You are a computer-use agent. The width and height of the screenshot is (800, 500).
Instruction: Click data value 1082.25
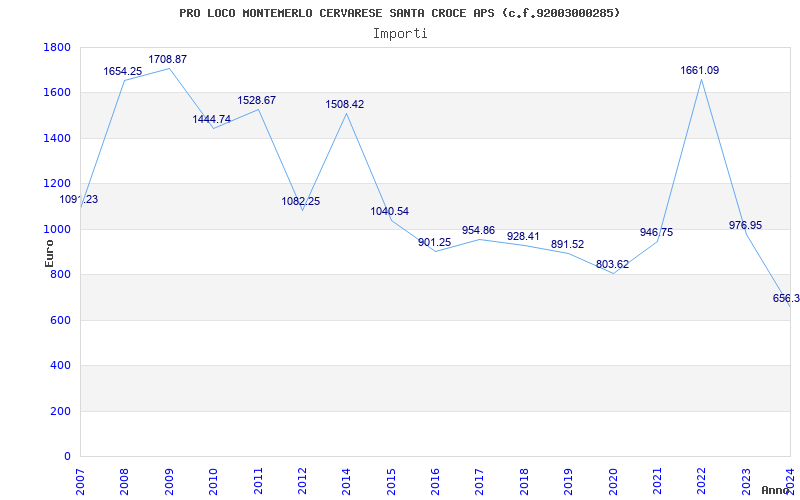[x=301, y=202]
